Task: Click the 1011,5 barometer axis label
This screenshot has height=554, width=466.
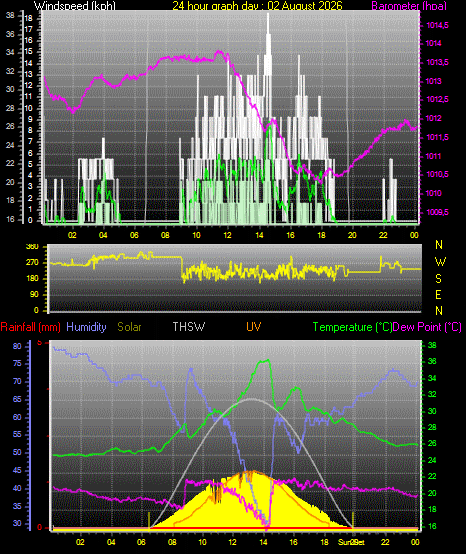Action: pos(437,137)
